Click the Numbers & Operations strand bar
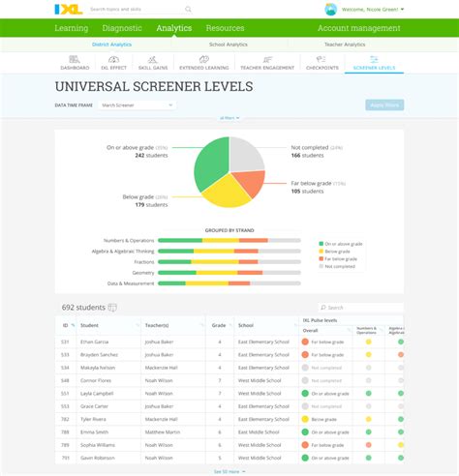Viewport: 459px width, 476px height. point(229,240)
